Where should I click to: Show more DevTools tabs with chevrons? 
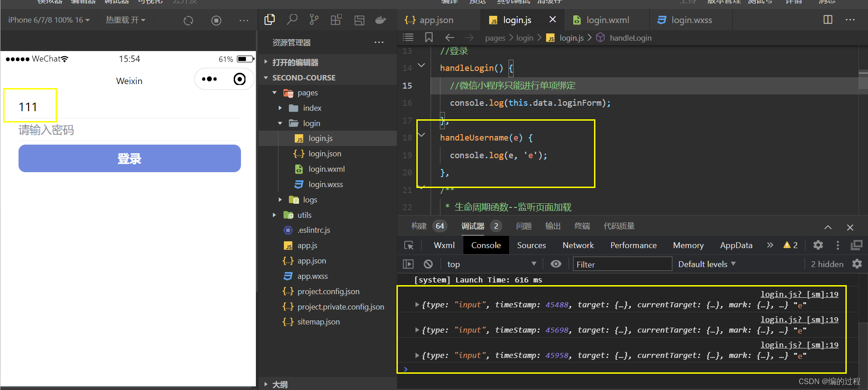770,245
